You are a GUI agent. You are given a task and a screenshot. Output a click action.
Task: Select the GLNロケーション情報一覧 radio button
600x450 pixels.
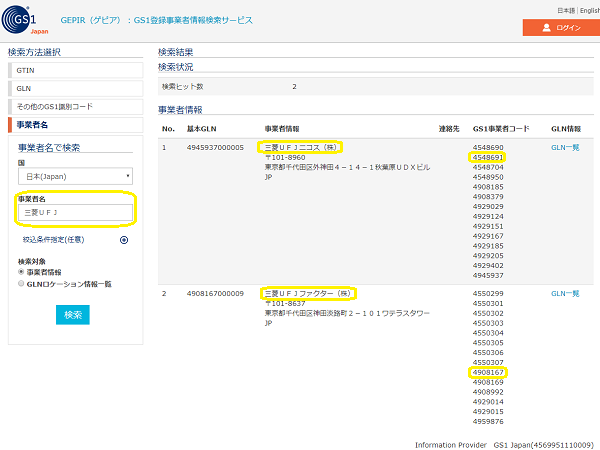tap(21, 284)
